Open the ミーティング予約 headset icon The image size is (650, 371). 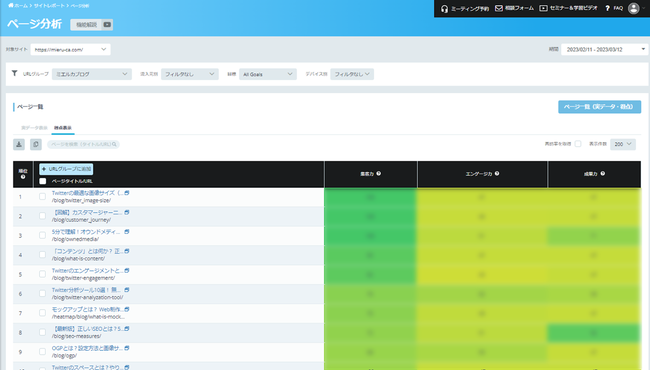point(444,9)
